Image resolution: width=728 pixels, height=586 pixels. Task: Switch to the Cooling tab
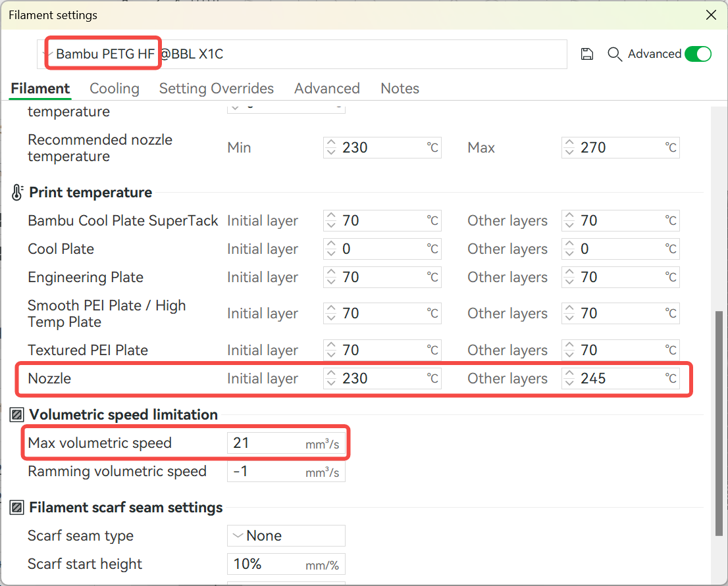coord(115,88)
